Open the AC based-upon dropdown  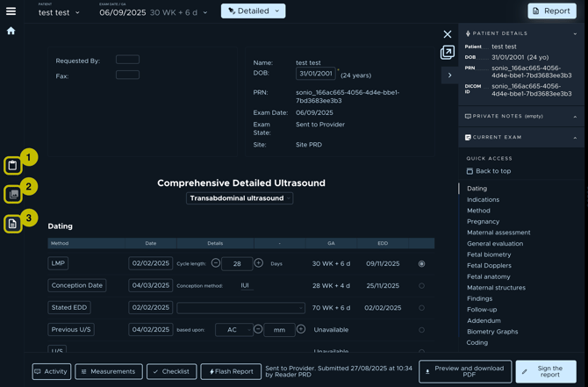(x=234, y=330)
